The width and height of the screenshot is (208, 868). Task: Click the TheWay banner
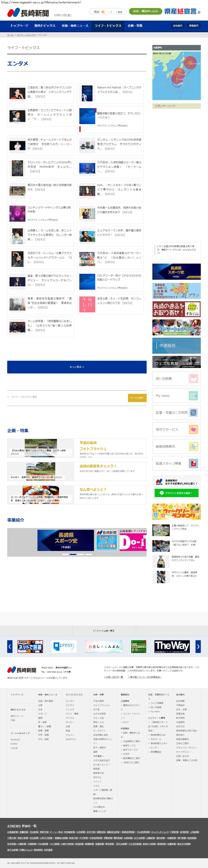[x=172, y=646]
